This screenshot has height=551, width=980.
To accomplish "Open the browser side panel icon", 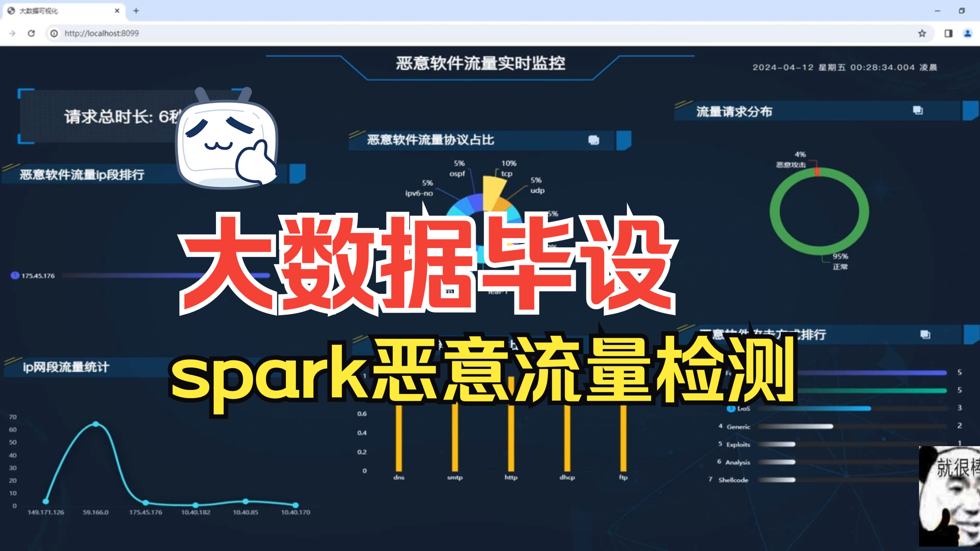I will pyautogui.click(x=948, y=33).
